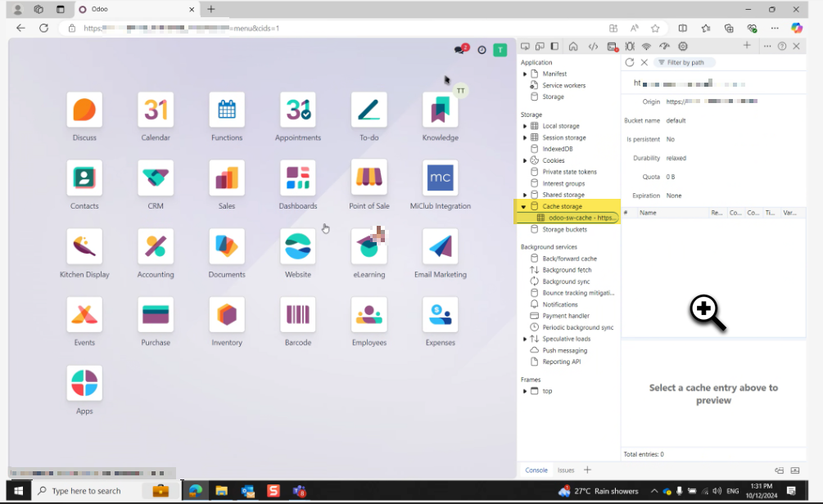Open Microsoft Teams from taskbar
Image resolution: width=823 pixels, height=504 pixels.
click(x=299, y=491)
